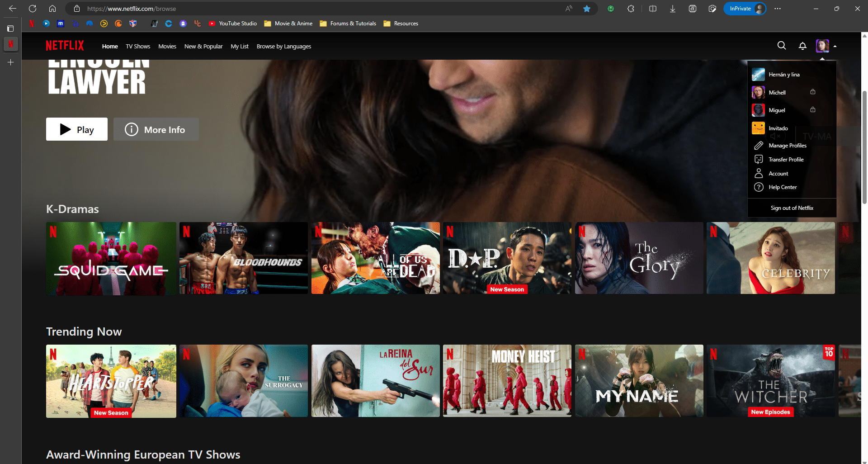The height and width of the screenshot is (464, 868).
Task: Open the Squid Game thumbnail
Action: [x=111, y=258]
